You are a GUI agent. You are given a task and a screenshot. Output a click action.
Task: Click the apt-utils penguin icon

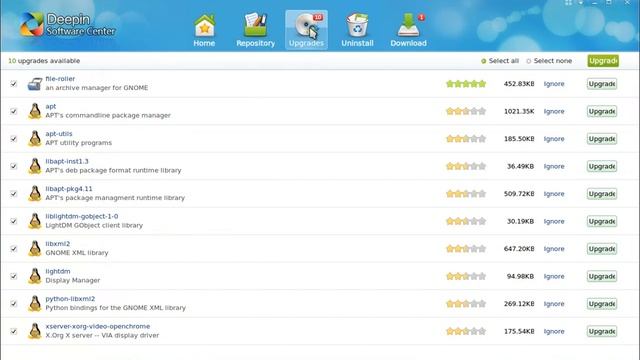click(x=35, y=139)
